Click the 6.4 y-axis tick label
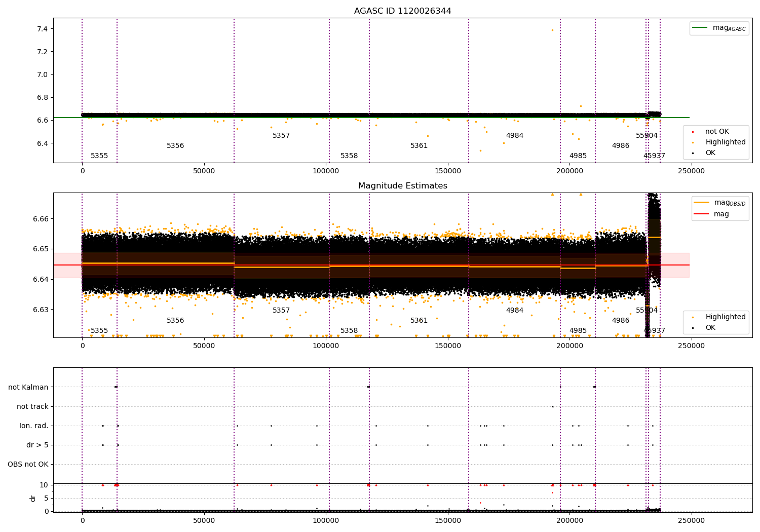The image size is (760, 532). pyautogui.click(x=42, y=143)
